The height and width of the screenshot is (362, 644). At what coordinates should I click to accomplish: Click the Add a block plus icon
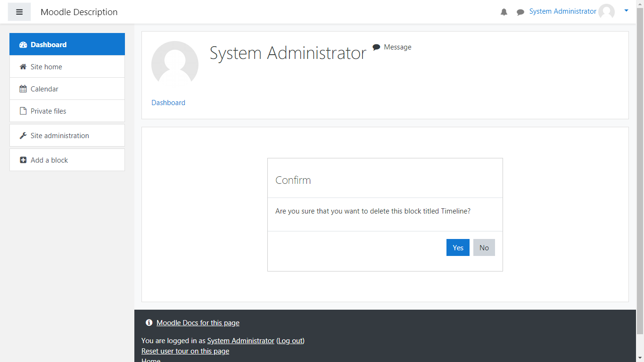(x=23, y=160)
